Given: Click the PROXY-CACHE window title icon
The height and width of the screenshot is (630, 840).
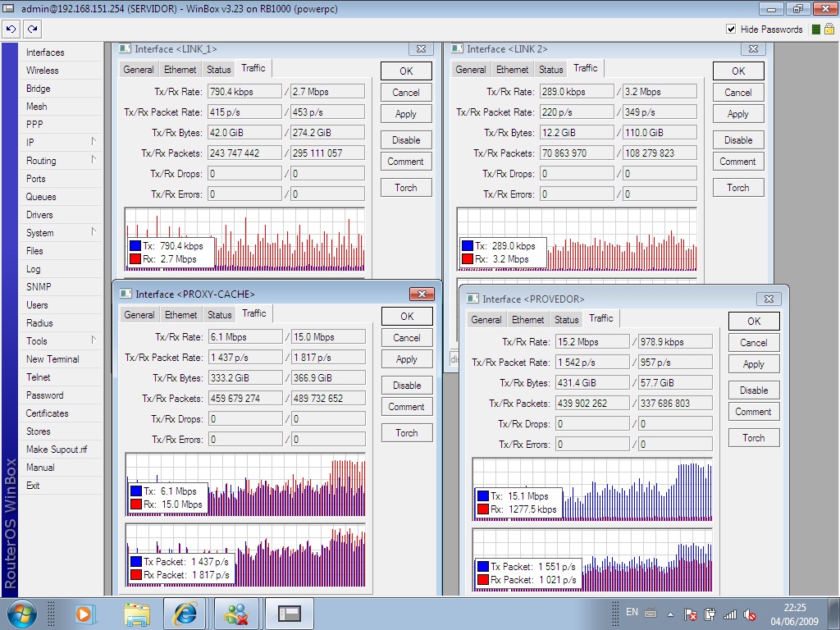Looking at the screenshot, I should [x=126, y=294].
